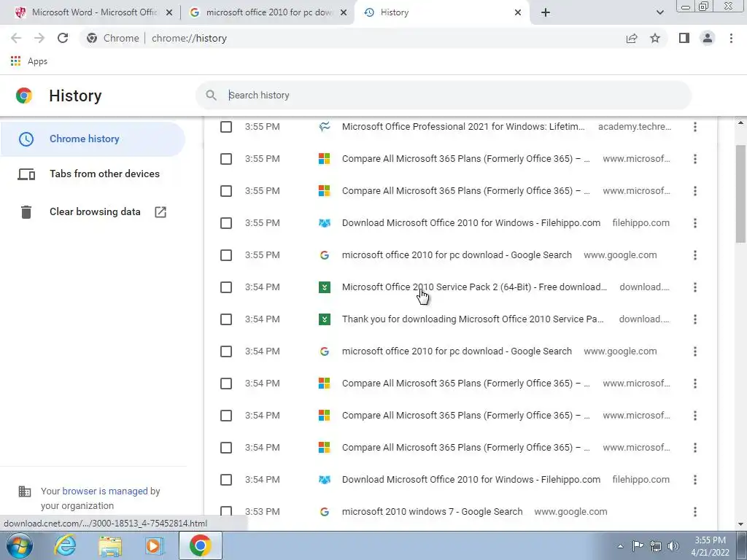747x560 pixels.
Task: Open the Apps grid shortcut in bookmarks bar
Action: coord(15,61)
